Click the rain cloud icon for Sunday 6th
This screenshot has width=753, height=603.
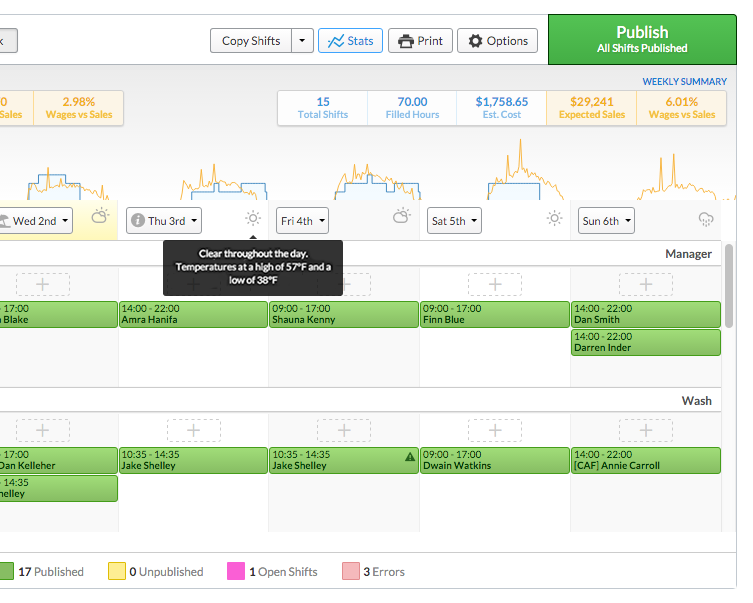[x=706, y=220]
